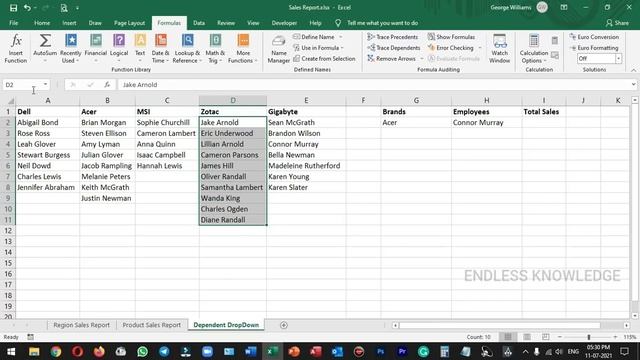Select row 12 header
This screenshot has width=640, height=360.
(x=8, y=231)
